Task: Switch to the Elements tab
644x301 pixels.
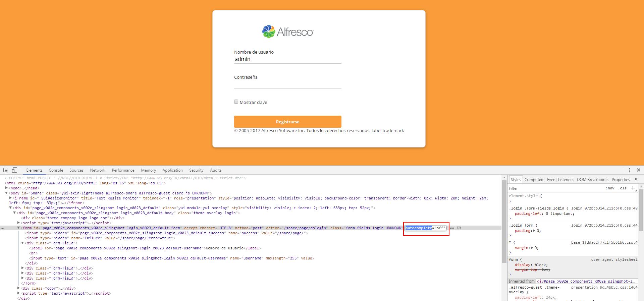Action: click(34, 170)
